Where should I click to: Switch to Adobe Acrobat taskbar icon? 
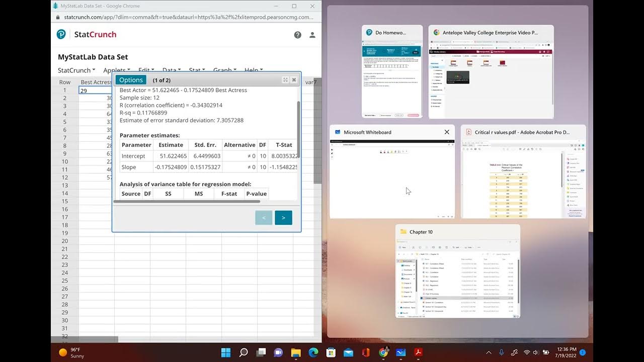click(x=418, y=352)
